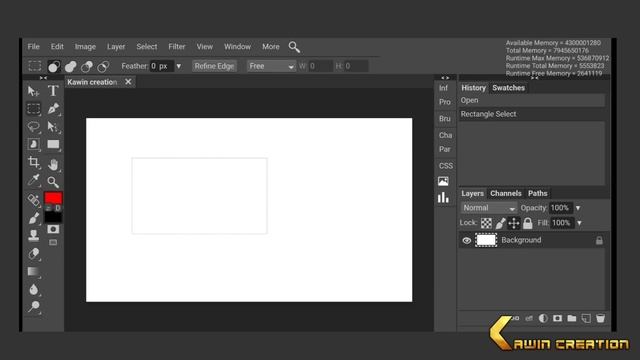The height and width of the screenshot is (360, 640).
Task: Open the Filter menu
Action: click(x=177, y=47)
